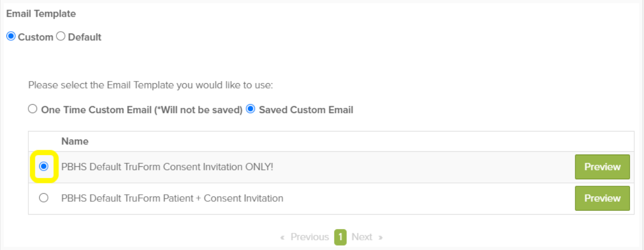Select the Consent Invitation ONLY! row radio
The height and width of the screenshot is (250, 644).
(x=44, y=167)
